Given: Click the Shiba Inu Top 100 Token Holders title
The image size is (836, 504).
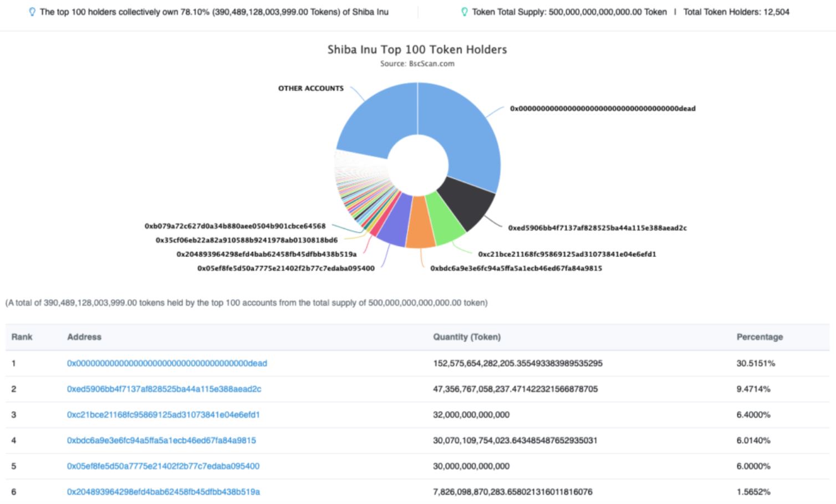Looking at the screenshot, I should [417, 49].
